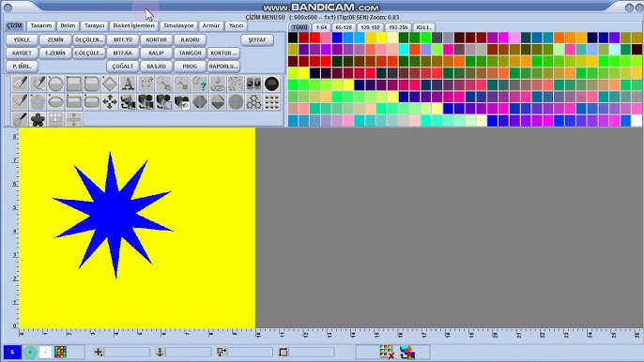Click the colorful shapes swap icon in status bar
Screen dimensions: 644x362
407,352
